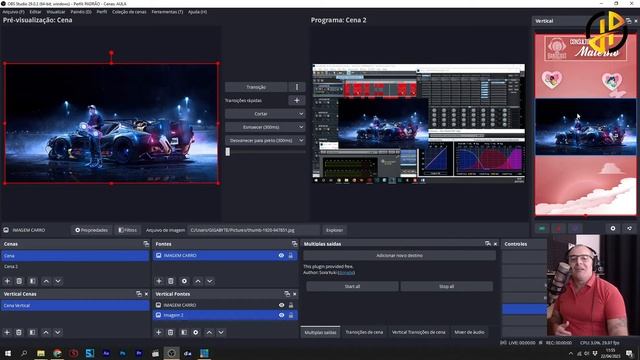This screenshot has height=360, width=640.
Task: Move source up in Fontes panel
Action: click(198, 281)
